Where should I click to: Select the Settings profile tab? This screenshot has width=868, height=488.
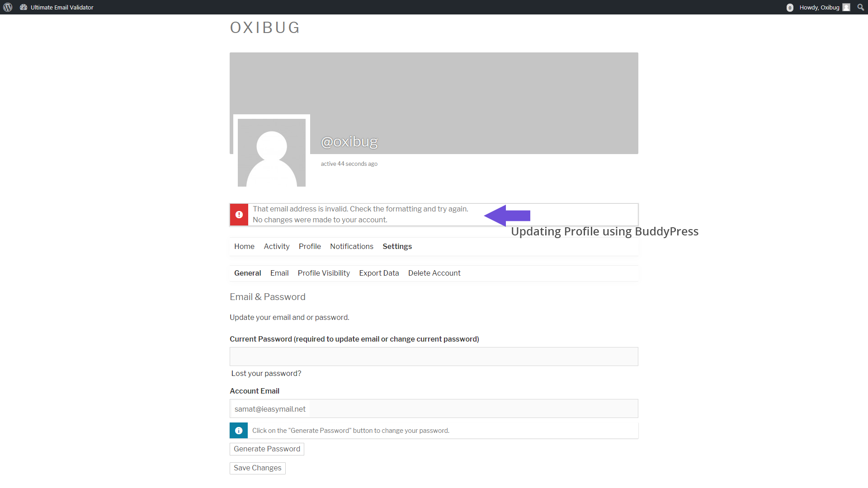(x=397, y=246)
